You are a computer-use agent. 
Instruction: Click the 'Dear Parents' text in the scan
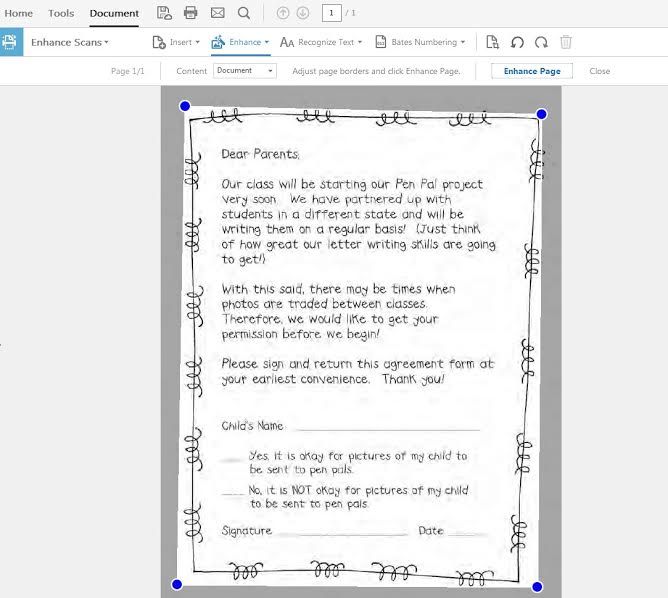tap(260, 154)
